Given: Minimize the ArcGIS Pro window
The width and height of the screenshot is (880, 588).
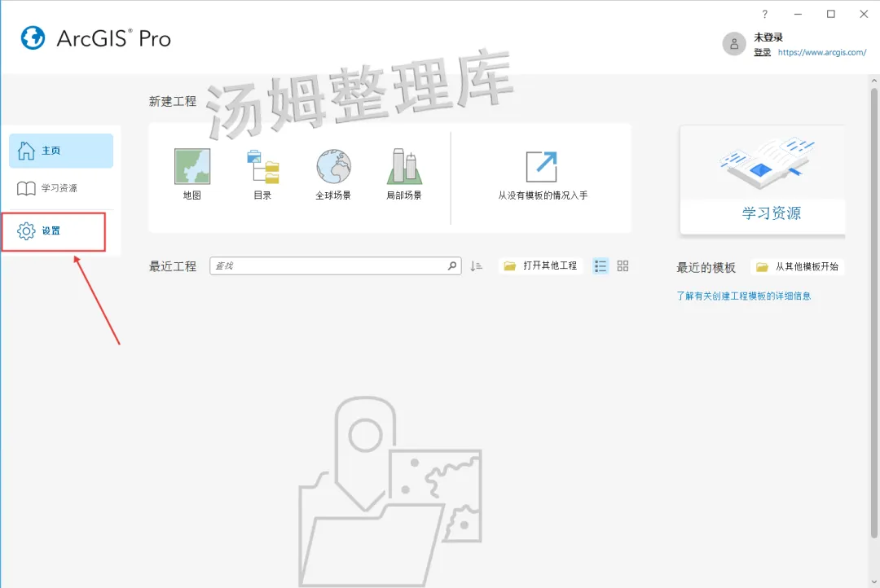Looking at the screenshot, I should click(x=798, y=14).
